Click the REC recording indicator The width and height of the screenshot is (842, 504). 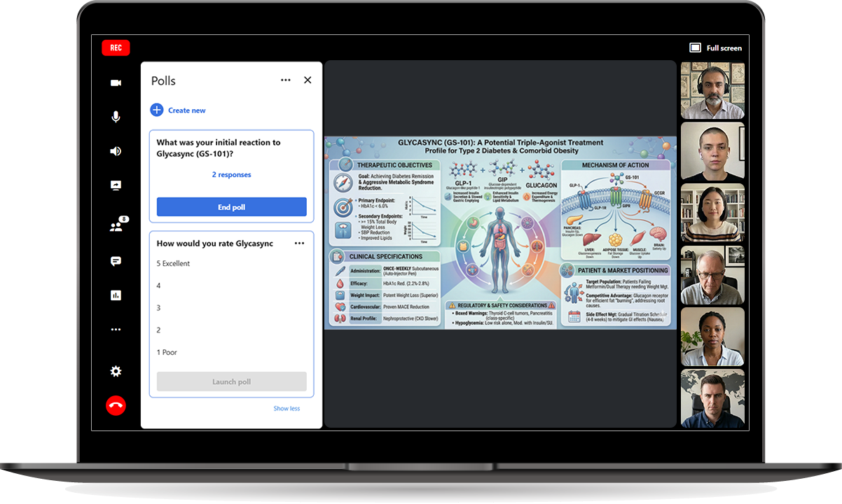click(x=116, y=48)
